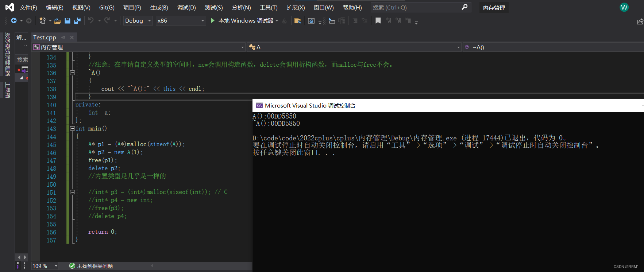This screenshot has width=644, height=272.
Task: Pin the Test.cpp tab
Action: click(x=63, y=37)
